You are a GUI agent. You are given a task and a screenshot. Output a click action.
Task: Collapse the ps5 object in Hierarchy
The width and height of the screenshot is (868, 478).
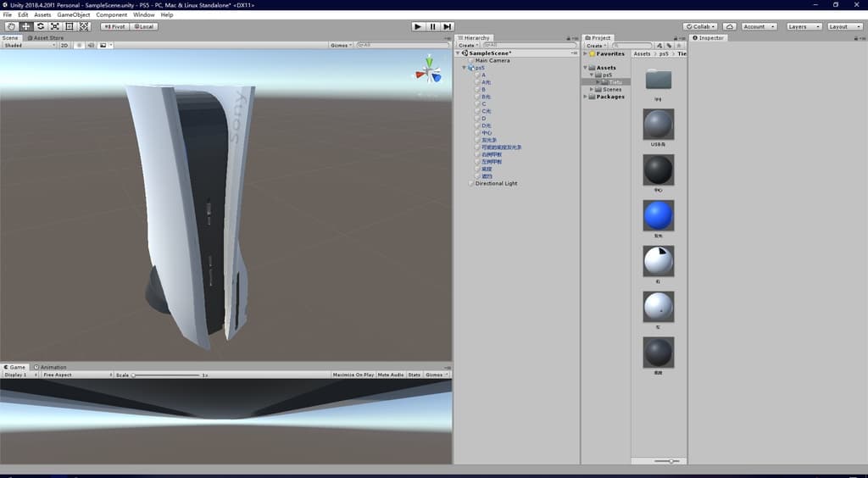coord(465,68)
